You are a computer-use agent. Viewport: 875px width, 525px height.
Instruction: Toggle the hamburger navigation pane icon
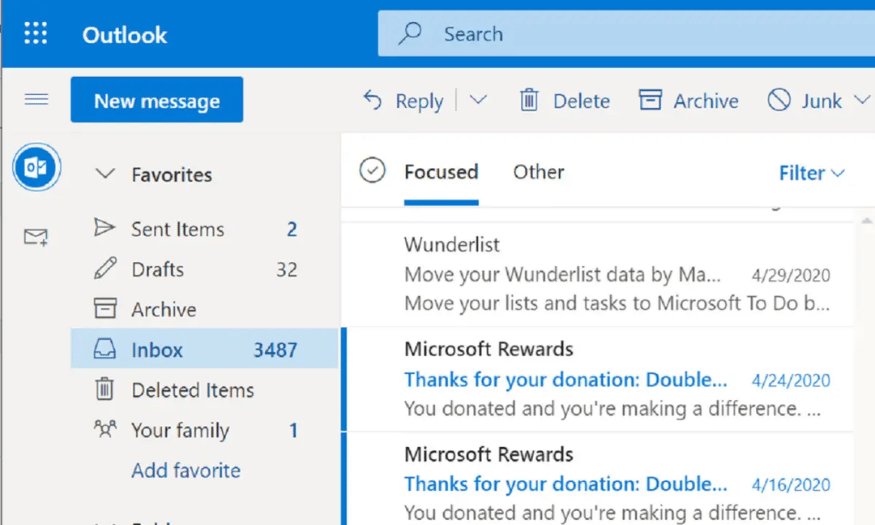tap(36, 99)
